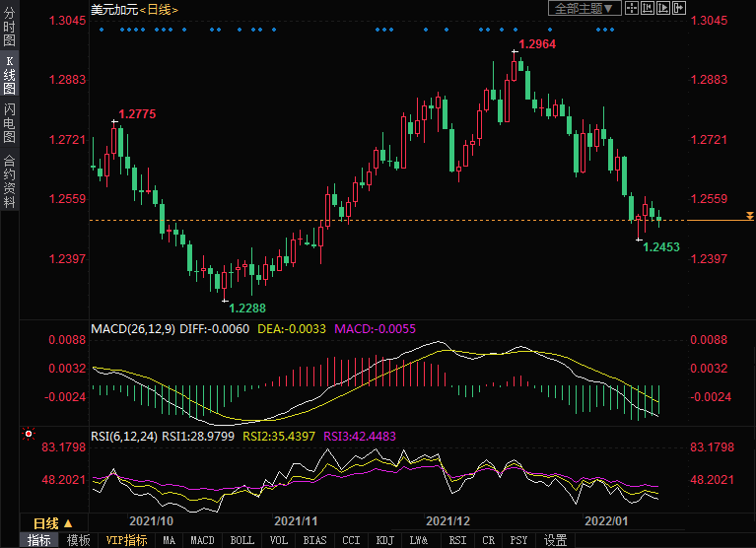Image resolution: width=756 pixels, height=548 pixels.
Task: Switch to 分时图 side tab
Action: (9, 28)
